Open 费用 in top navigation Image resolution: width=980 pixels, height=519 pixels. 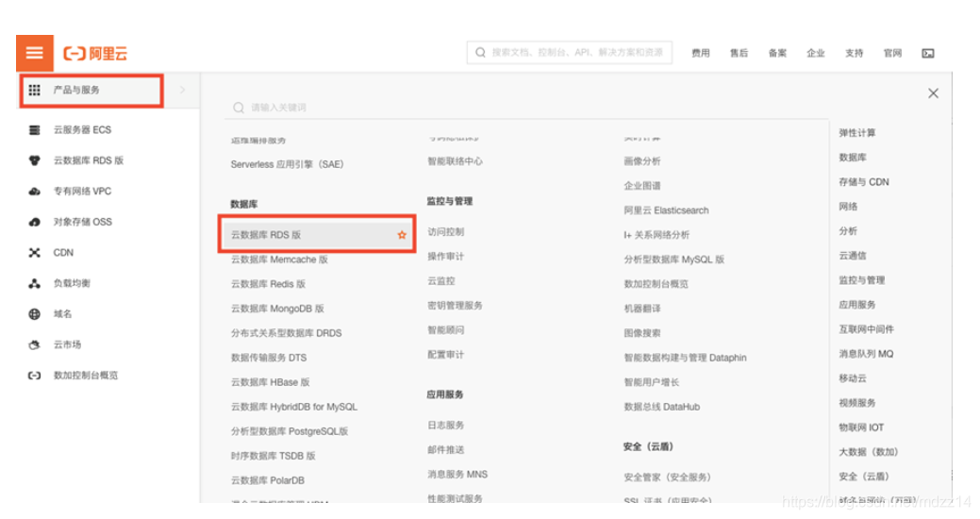click(701, 53)
